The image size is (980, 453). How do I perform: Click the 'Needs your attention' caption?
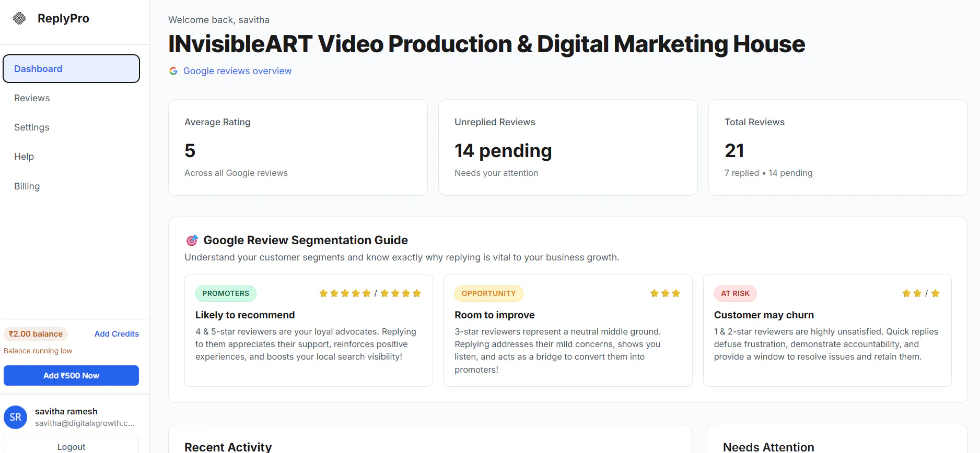pos(496,173)
